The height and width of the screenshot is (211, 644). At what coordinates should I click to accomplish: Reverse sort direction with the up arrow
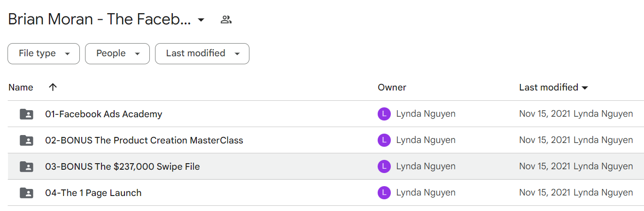(53, 87)
